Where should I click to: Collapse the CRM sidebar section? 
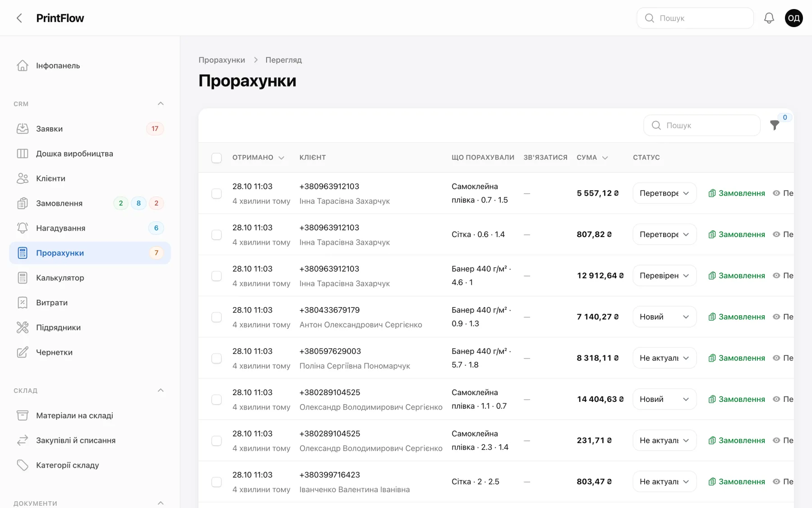[x=161, y=104]
